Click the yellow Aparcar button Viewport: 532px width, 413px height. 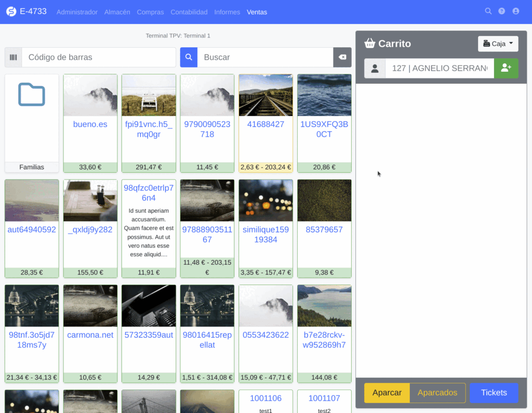[x=387, y=393]
